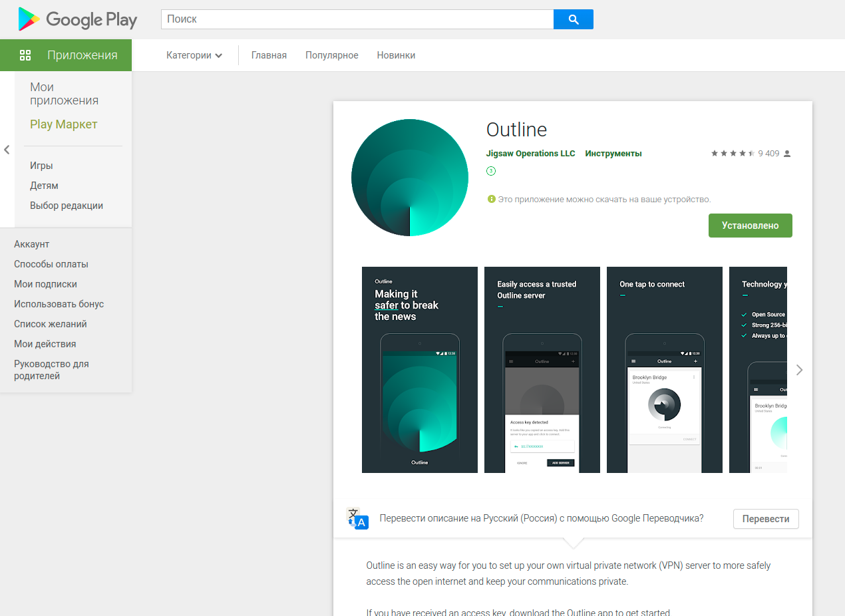Open the Популярное tab

point(332,55)
